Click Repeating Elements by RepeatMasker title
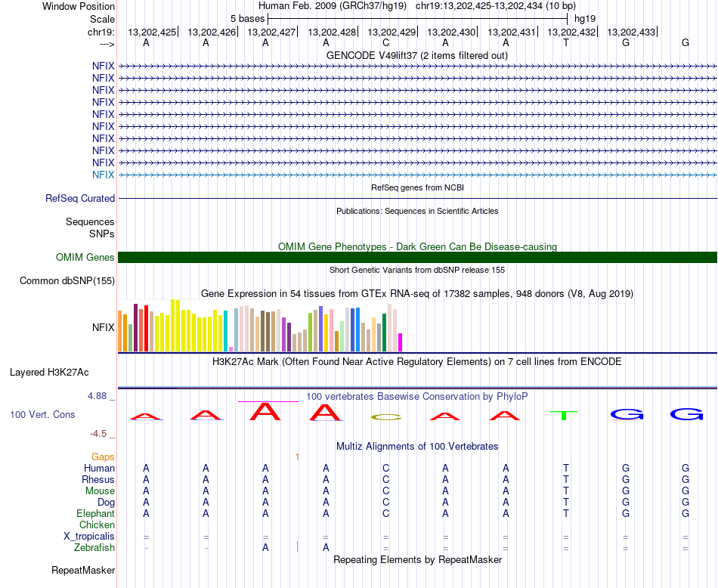This screenshot has height=588, width=718. point(417,559)
